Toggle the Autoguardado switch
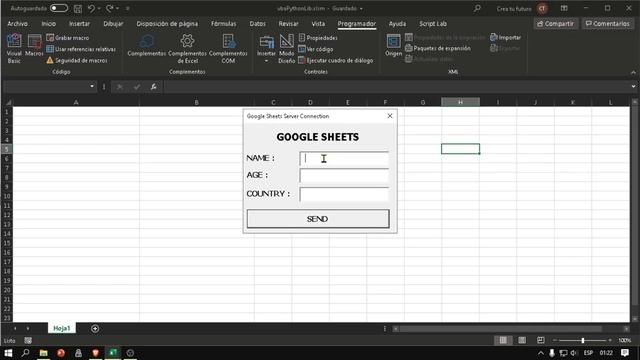Viewport: 640px width, 360px height. (59, 8)
